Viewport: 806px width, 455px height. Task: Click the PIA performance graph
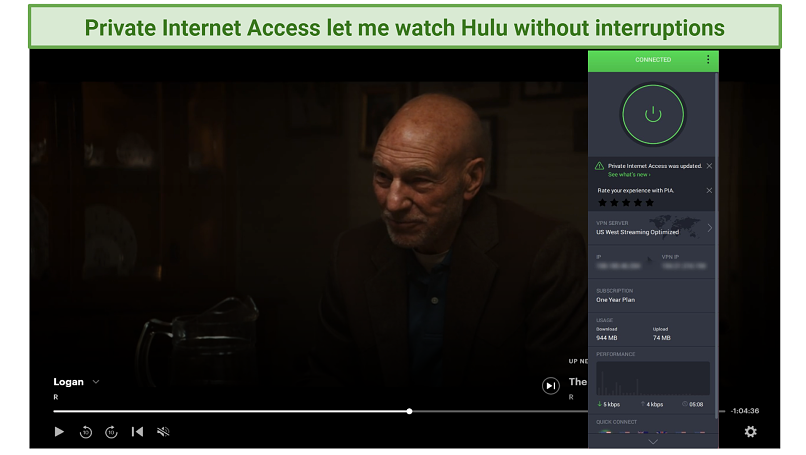(653, 378)
